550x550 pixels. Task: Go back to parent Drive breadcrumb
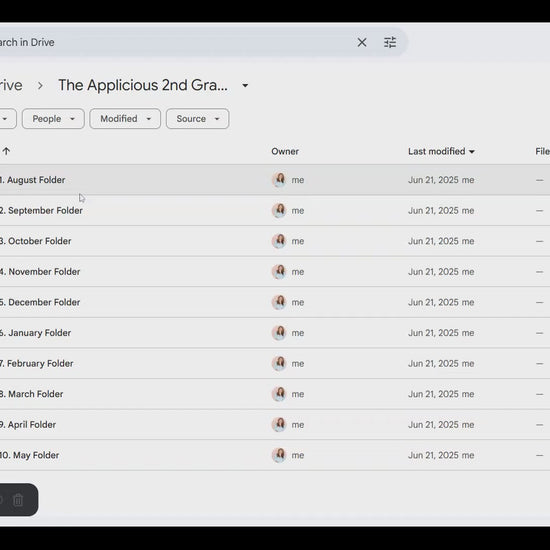[x=11, y=85]
